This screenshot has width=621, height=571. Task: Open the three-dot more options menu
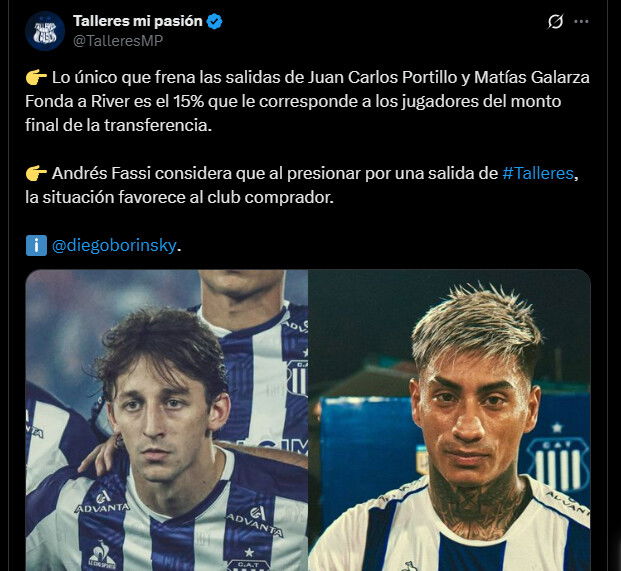(x=581, y=21)
